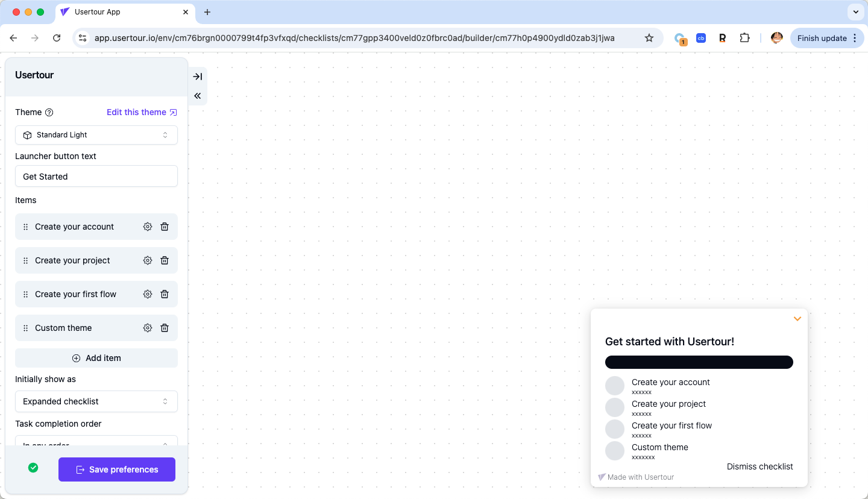Viewport: 868px width, 499px height.
Task: Toggle Create your project checkbox in preview
Action: coord(615,407)
